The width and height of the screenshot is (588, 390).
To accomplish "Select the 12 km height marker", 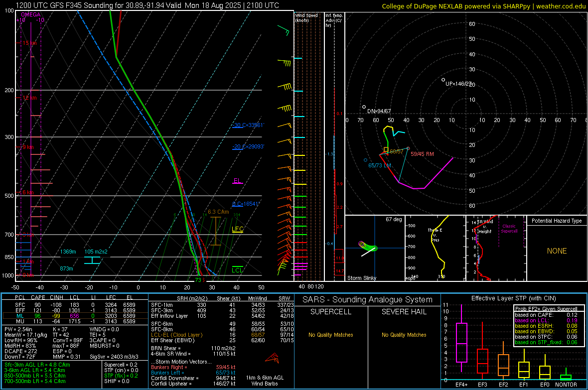I will 29,98.
